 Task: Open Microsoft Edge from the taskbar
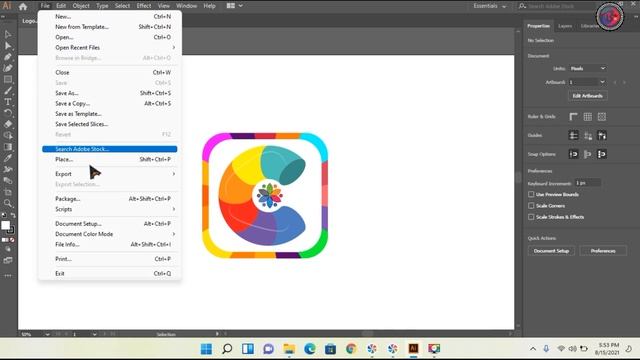point(310,348)
